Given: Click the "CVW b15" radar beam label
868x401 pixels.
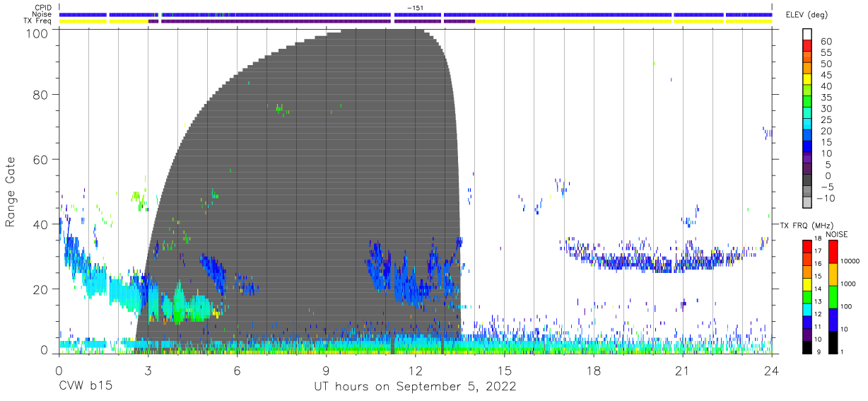Looking at the screenshot, I should pos(86,387).
